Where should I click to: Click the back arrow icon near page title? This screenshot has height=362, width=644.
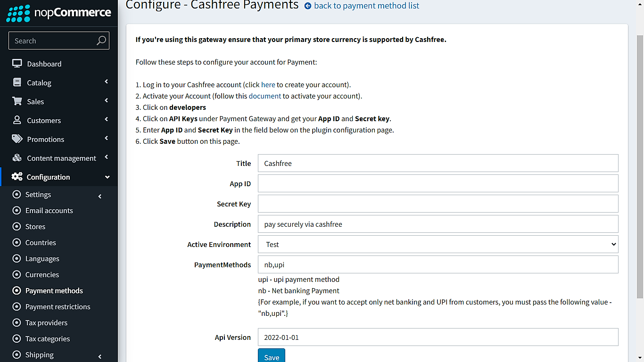point(308,6)
